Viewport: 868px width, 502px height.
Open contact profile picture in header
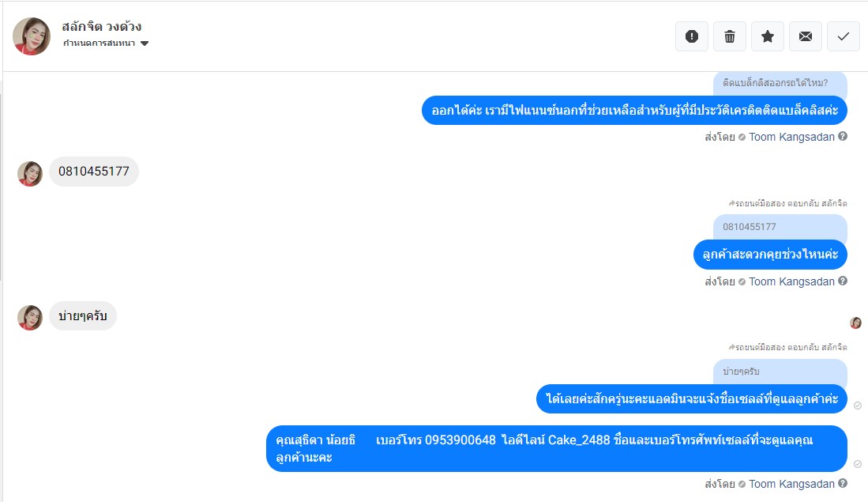(32, 36)
